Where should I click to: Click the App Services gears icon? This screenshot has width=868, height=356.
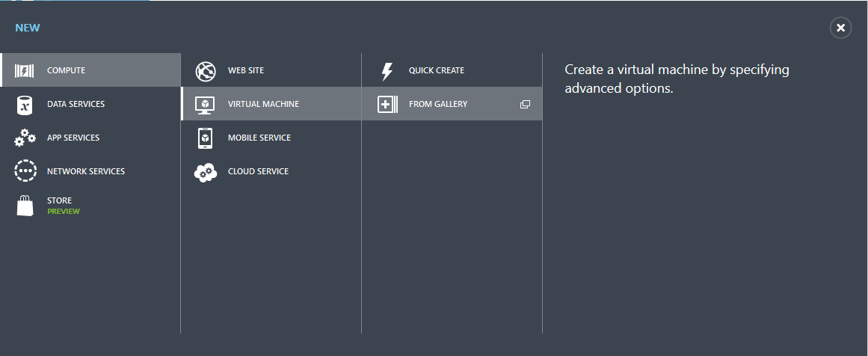(x=25, y=138)
